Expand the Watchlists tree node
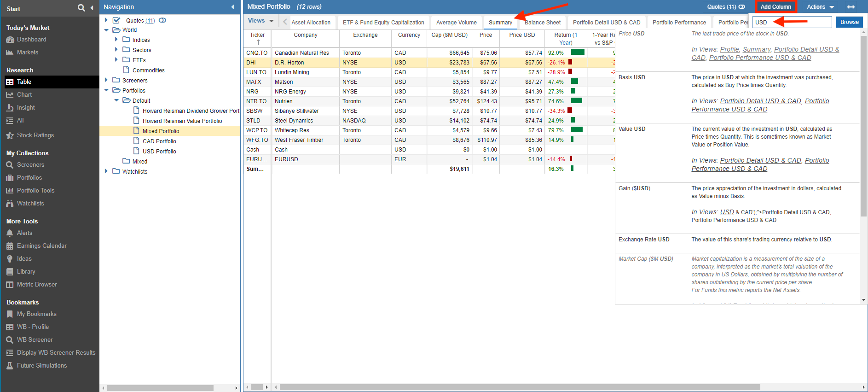 pos(106,171)
